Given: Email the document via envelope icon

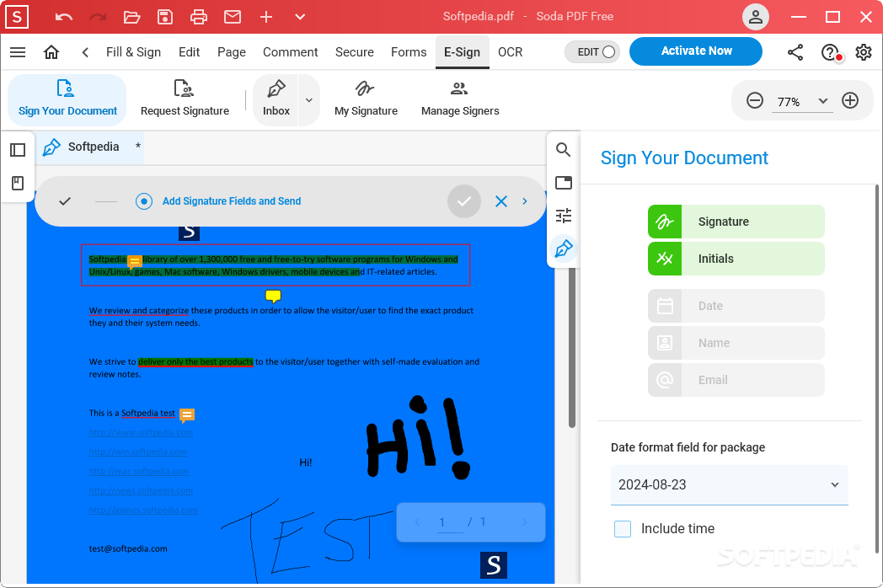Looking at the screenshot, I should coord(233,17).
